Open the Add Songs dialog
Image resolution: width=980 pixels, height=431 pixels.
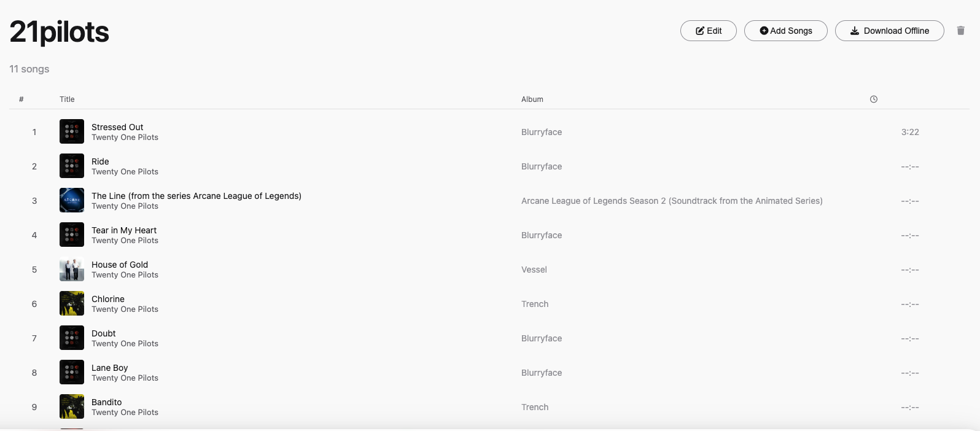(x=785, y=31)
